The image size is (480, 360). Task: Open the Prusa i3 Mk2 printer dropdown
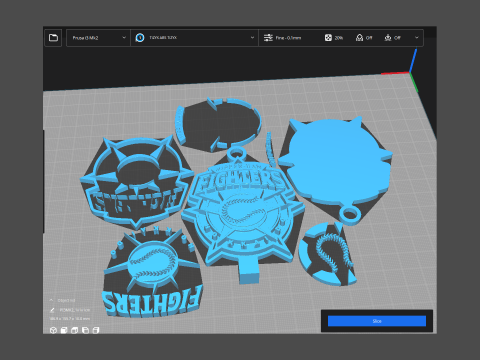point(98,38)
